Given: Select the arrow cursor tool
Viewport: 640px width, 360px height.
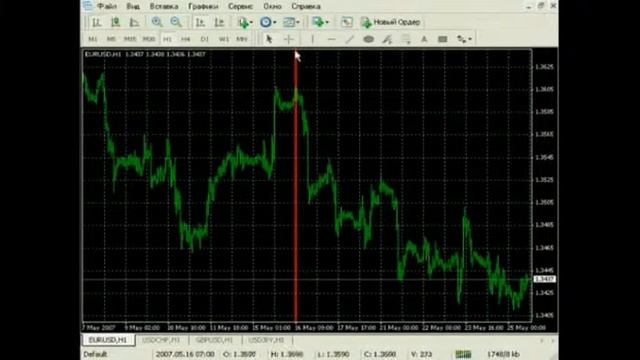Looking at the screenshot, I should pyautogui.click(x=269, y=39).
